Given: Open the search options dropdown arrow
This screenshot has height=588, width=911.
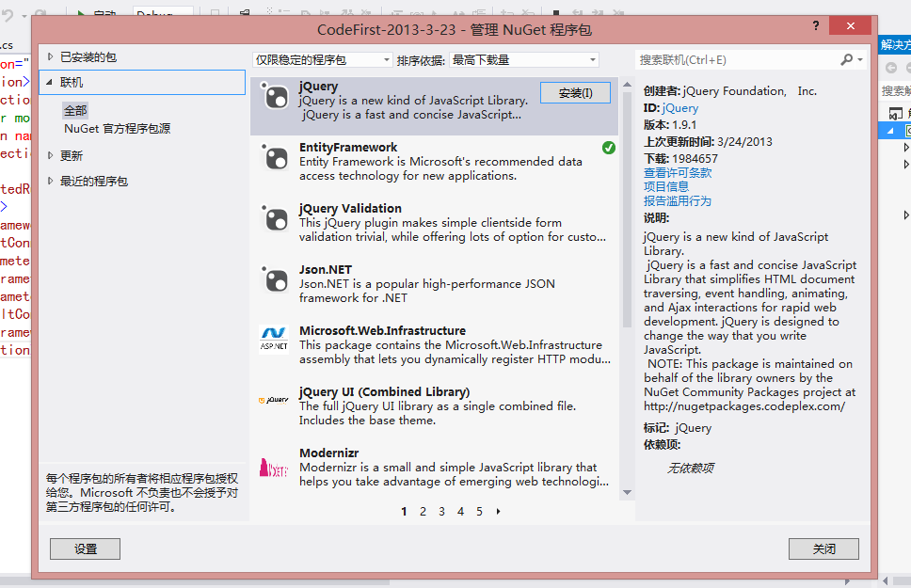Looking at the screenshot, I should pos(860,60).
